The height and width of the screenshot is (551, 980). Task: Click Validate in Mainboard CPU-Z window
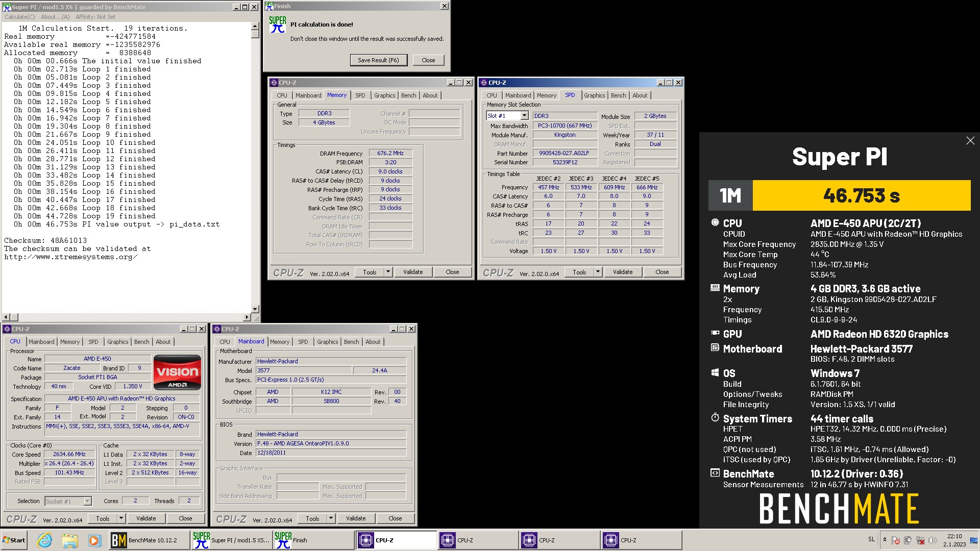point(356,518)
